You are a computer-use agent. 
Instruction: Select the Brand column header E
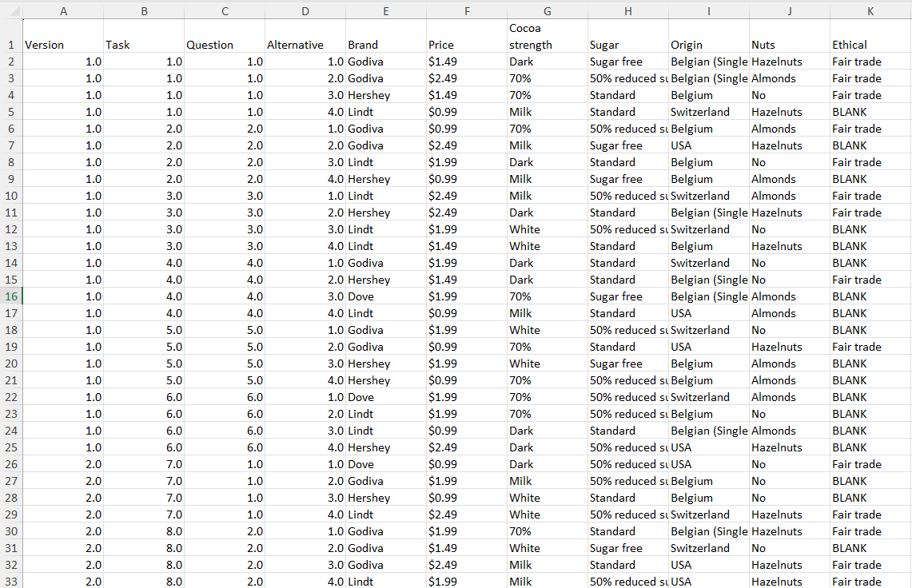click(x=386, y=10)
